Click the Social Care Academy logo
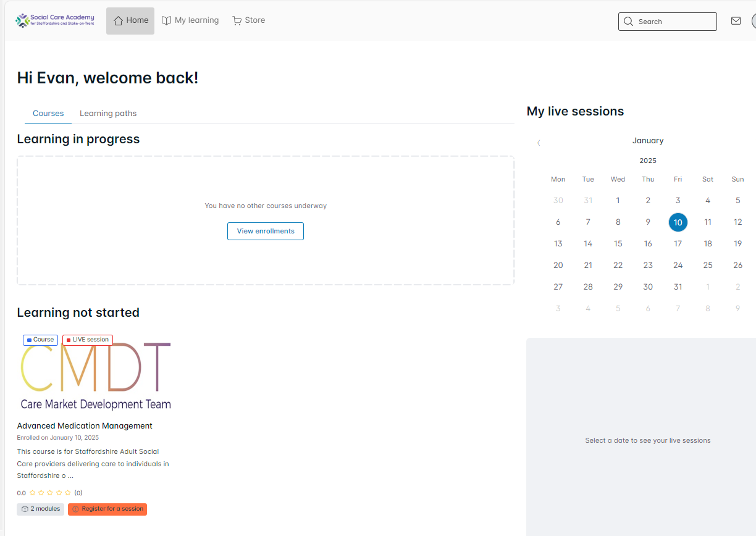The width and height of the screenshot is (756, 536). (x=55, y=20)
